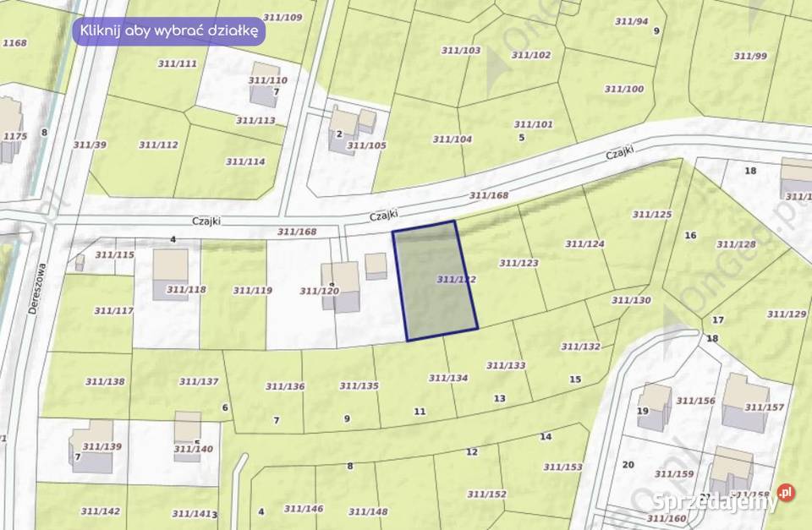Open the Sprzedajemy.pl logo link
The width and height of the screenshot is (812, 530).
[x=723, y=499]
